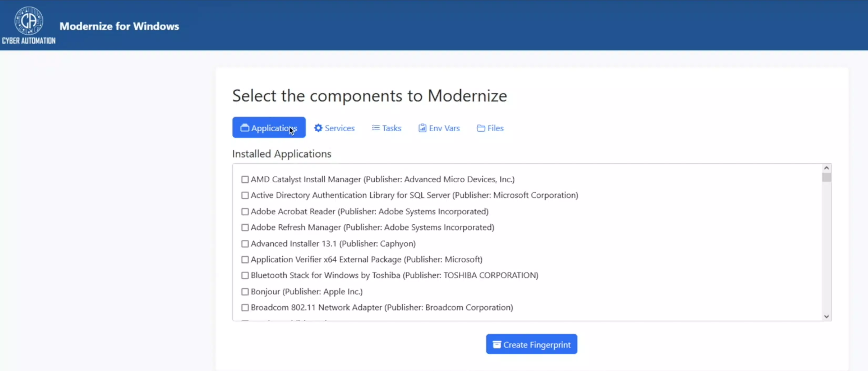Click the Create Fingerprint button
This screenshot has height=371, width=868.
tap(531, 344)
